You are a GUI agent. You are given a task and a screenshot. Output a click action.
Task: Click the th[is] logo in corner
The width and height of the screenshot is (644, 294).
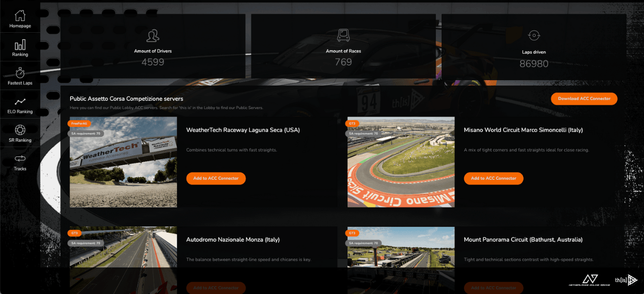click(626, 280)
